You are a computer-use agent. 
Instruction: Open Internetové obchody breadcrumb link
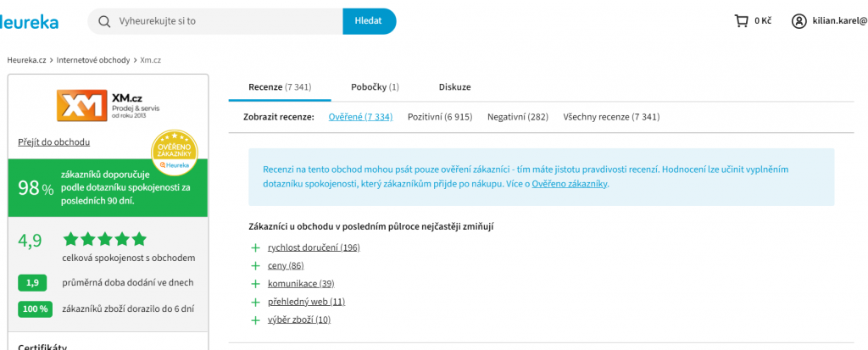pos(93,60)
